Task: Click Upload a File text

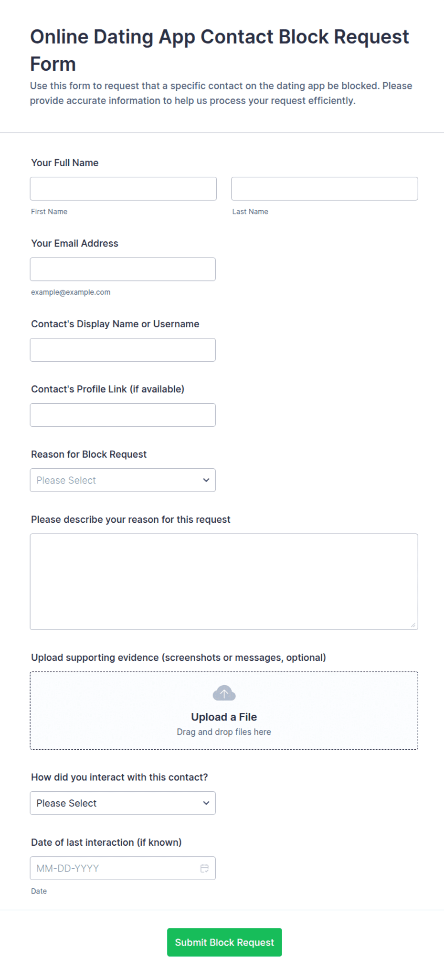Action: pyautogui.click(x=224, y=717)
